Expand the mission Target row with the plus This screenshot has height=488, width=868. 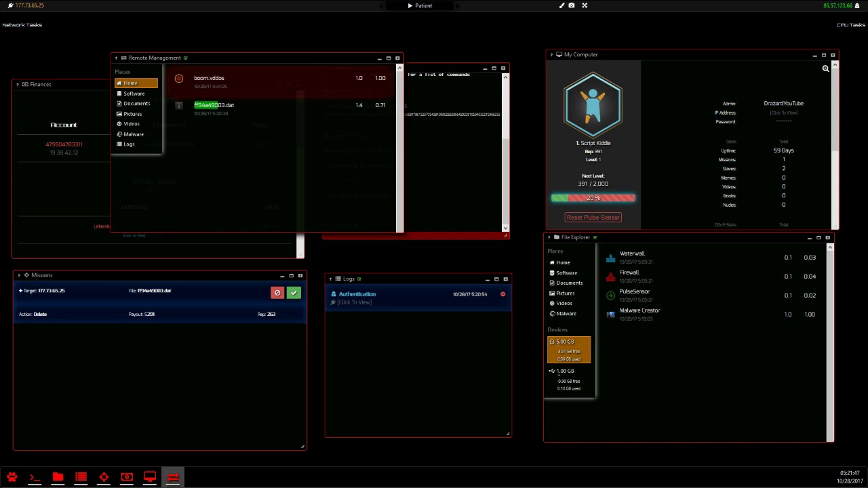point(21,291)
